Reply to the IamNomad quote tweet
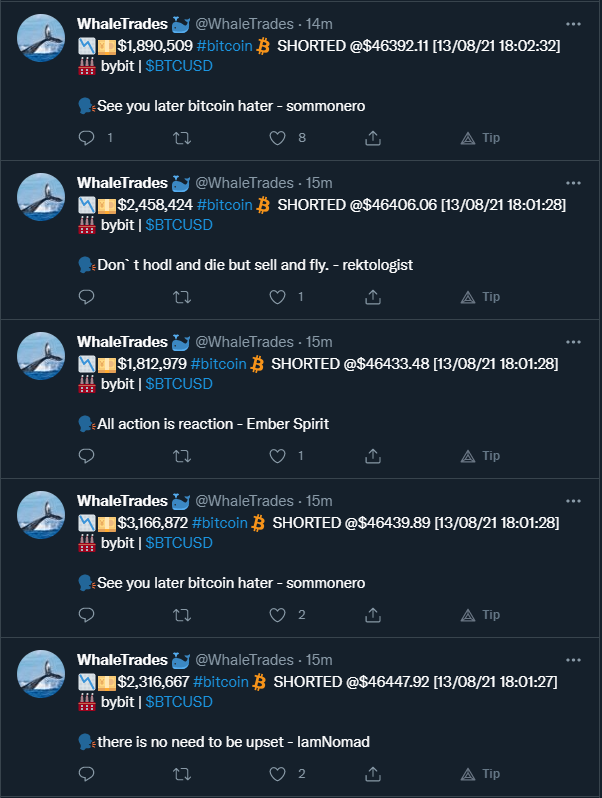The image size is (602, 798). tap(87, 774)
